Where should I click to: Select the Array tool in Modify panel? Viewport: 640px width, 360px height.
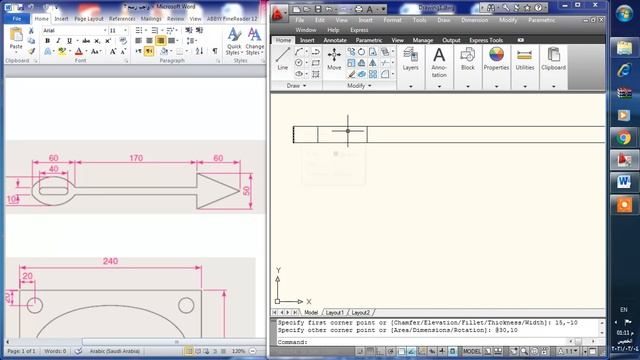click(x=373, y=74)
